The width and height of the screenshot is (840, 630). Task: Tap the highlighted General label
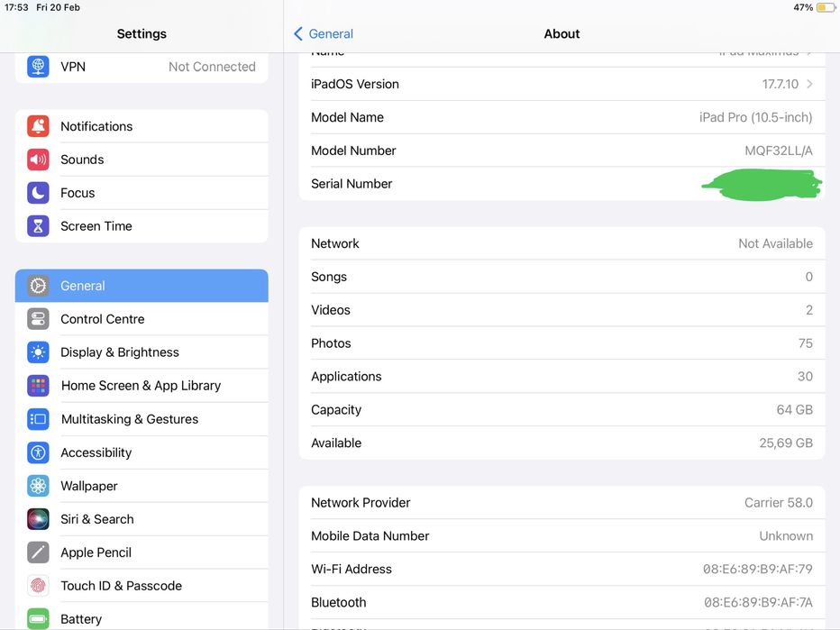[x=83, y=286]
